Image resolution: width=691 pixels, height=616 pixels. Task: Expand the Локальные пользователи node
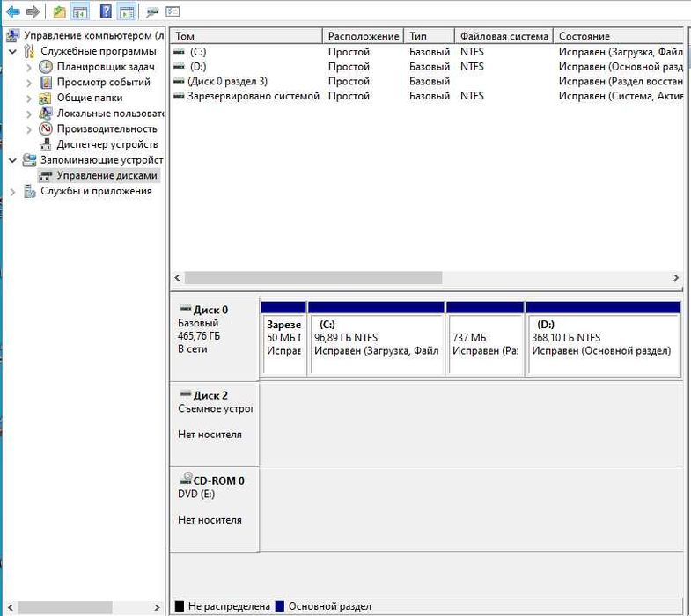(29, 114)
